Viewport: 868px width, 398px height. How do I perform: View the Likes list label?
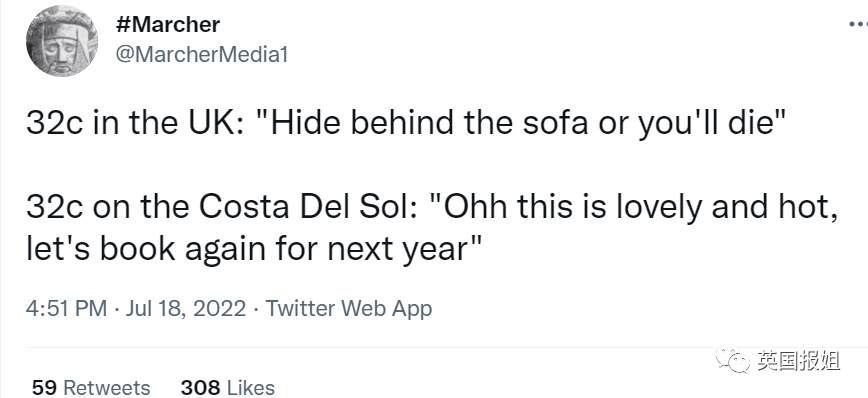[250, 387]
